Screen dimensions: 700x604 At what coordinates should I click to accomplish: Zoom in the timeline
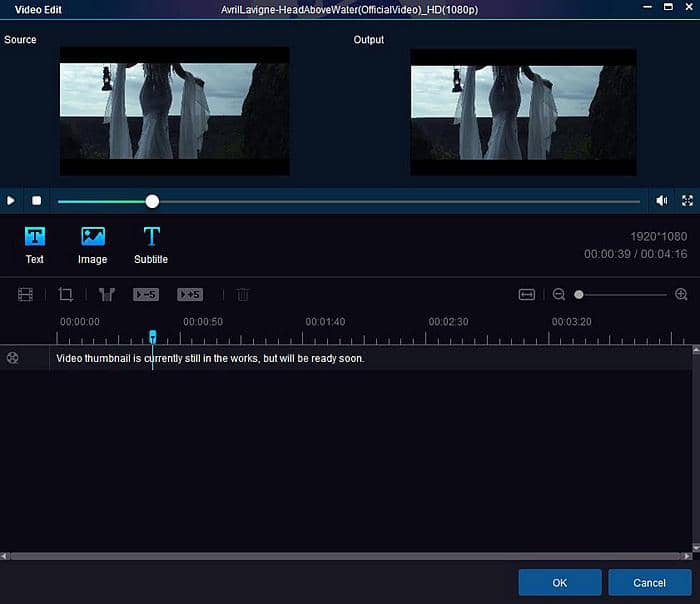tap(681, 295)
